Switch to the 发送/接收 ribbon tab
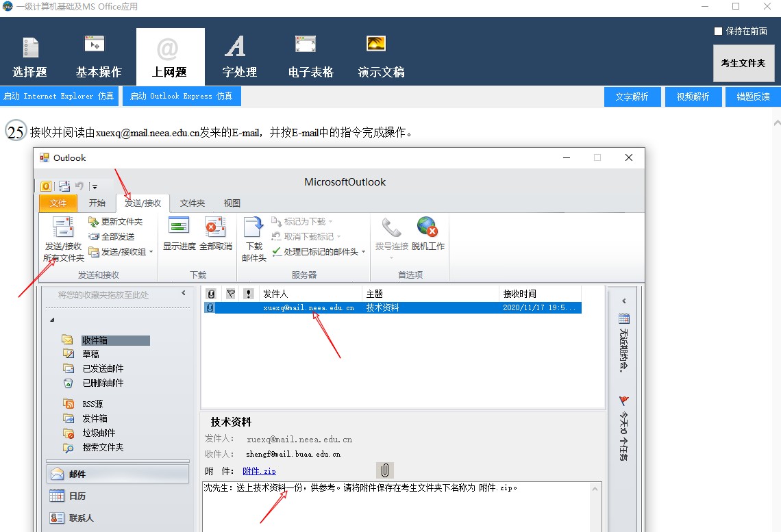781x532 pixels. click(x=142, y=203)
